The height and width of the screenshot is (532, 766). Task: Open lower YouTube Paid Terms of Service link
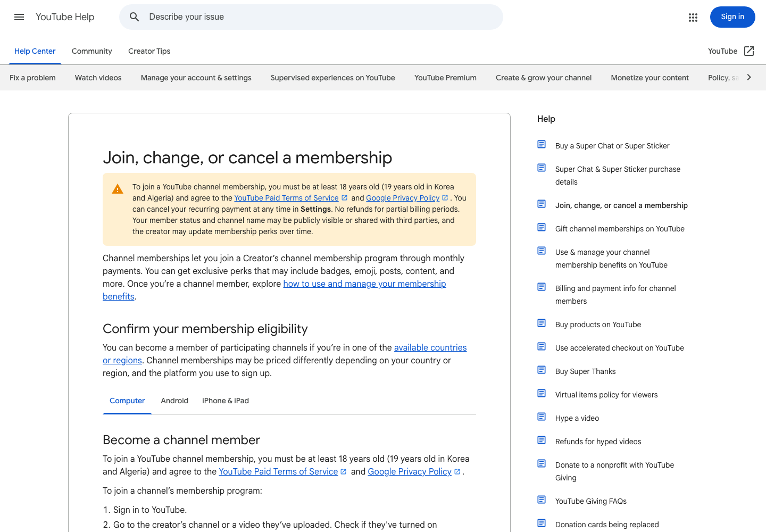tap(278, 471)
